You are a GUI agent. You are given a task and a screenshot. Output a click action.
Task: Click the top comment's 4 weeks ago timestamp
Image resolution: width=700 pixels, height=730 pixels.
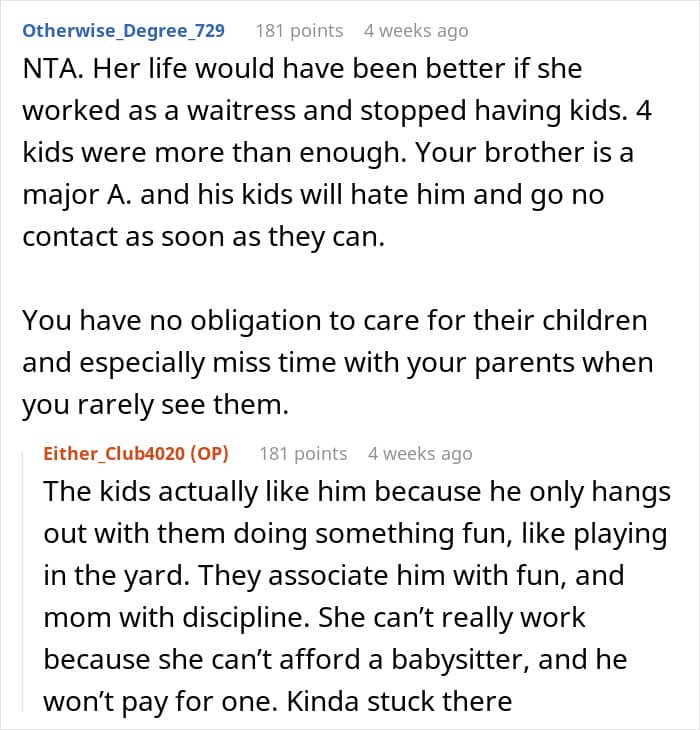tap(415, 30)
